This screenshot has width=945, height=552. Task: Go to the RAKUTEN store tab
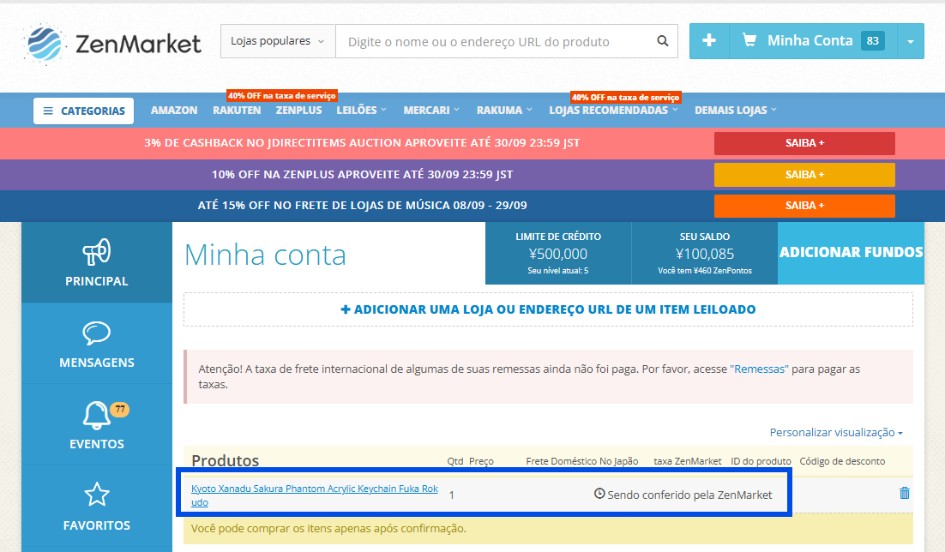236,110
